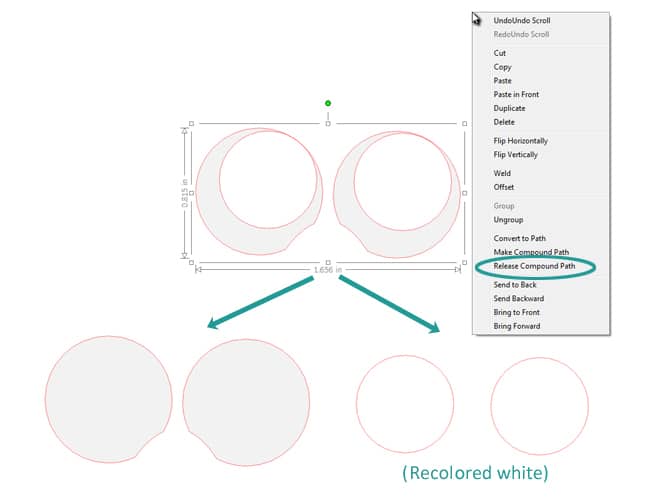648x504 pixels.
Task: Pick Paste in Front menu item
Action: (x=516, y=94)
